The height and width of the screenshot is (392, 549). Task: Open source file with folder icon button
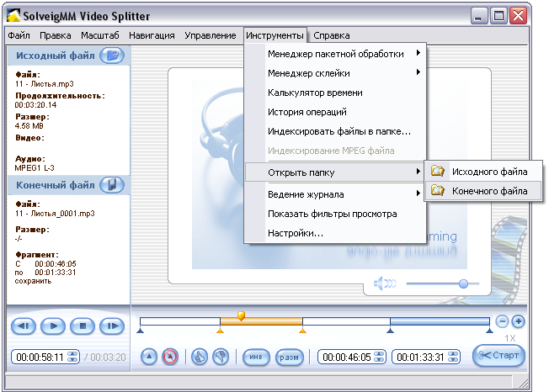(112, 56)
